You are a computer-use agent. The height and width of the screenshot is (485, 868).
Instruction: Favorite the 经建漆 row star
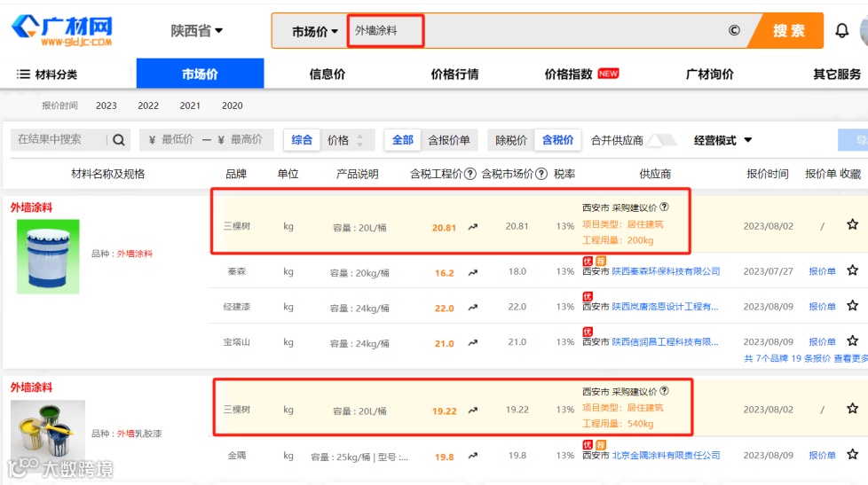point(852,306)
